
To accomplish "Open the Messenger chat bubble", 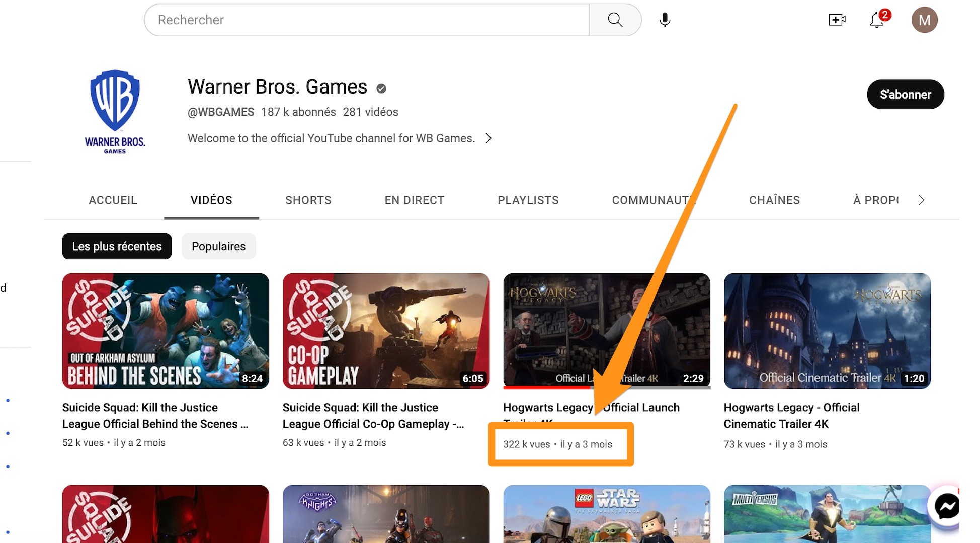I will (x=946, y=506).
